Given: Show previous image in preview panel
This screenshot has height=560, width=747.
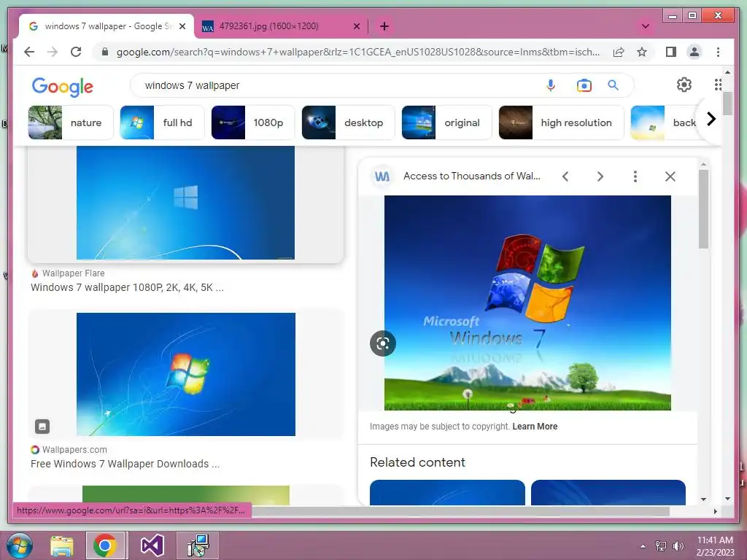Looking at the screenshot, I should click(x=565, y=176).
